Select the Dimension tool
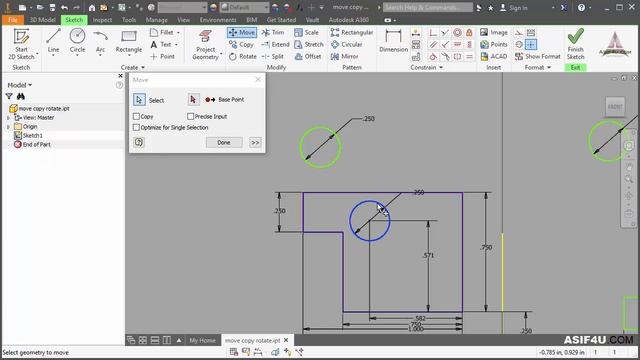This screenshot has width=640, height=360. click(x=393, y=41)
